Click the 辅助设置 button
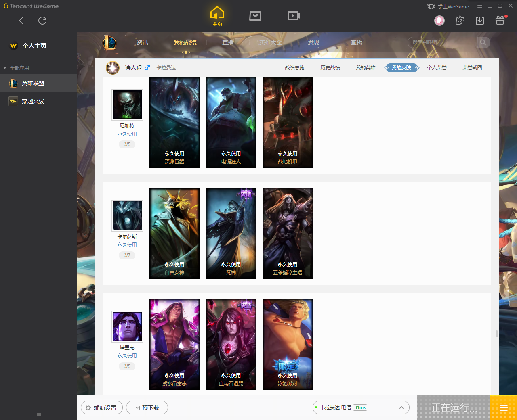Viewport: 517px width, 420px height. point(101,407)
